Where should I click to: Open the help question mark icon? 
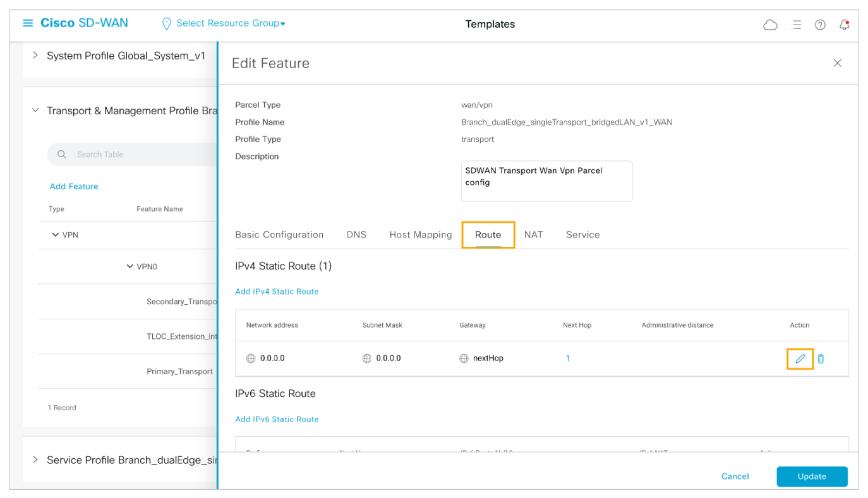[820, 25]
